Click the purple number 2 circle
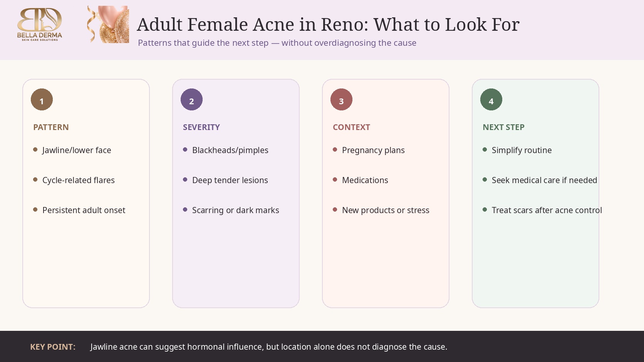The width and height of the screenshot is (644, 362). pyautogui.click(x=191, y=100)
